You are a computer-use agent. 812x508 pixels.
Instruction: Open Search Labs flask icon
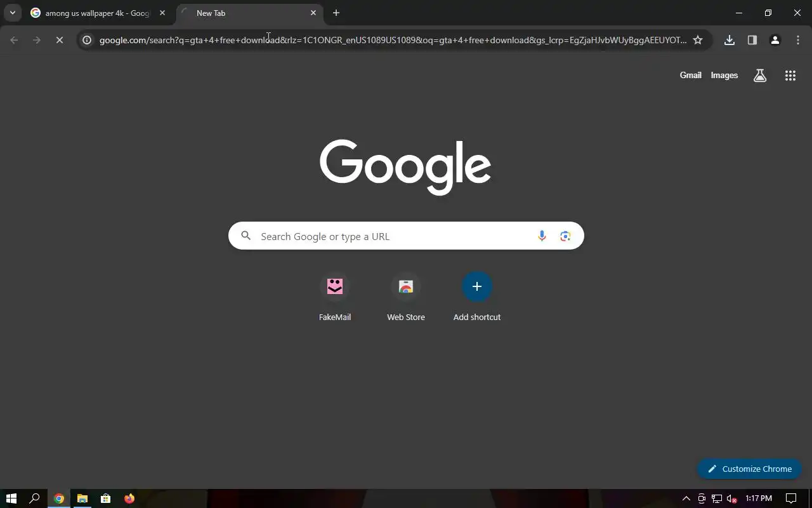point(760,76)
